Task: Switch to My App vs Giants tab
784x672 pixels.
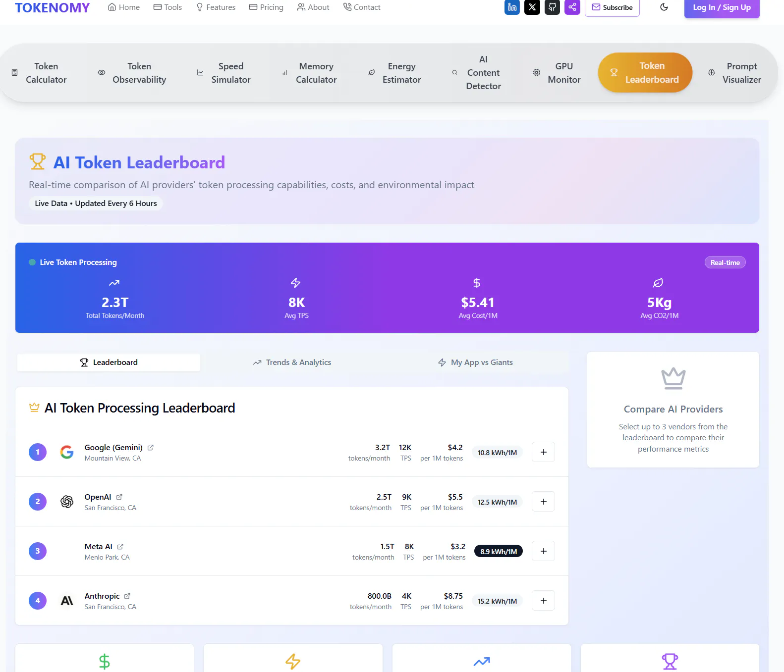Action: point(475,362)
